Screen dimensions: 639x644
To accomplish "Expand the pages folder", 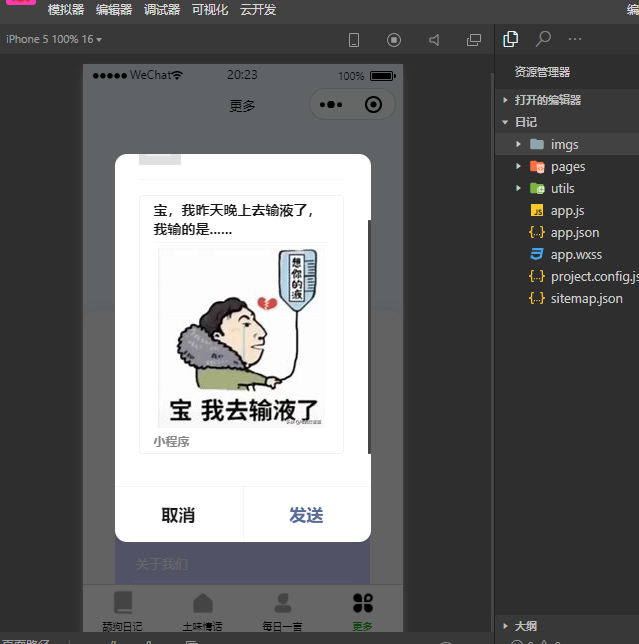I will point(567,167).
